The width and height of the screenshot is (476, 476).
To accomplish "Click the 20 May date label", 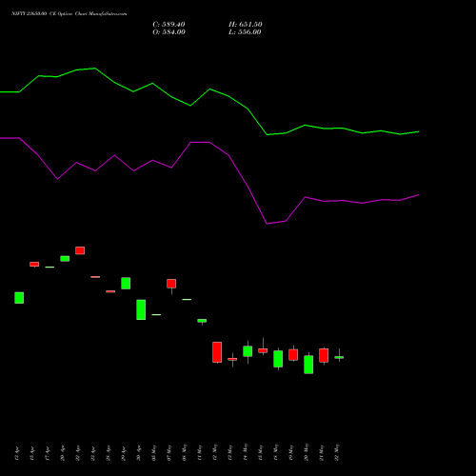I will pyautogui.click(x=307, y=452).
